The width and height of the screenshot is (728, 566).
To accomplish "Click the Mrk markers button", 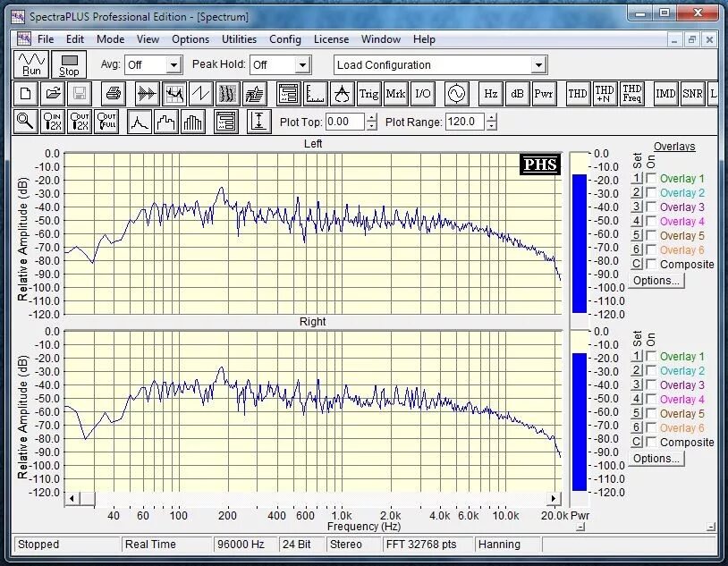I will (x=395, y=94).
